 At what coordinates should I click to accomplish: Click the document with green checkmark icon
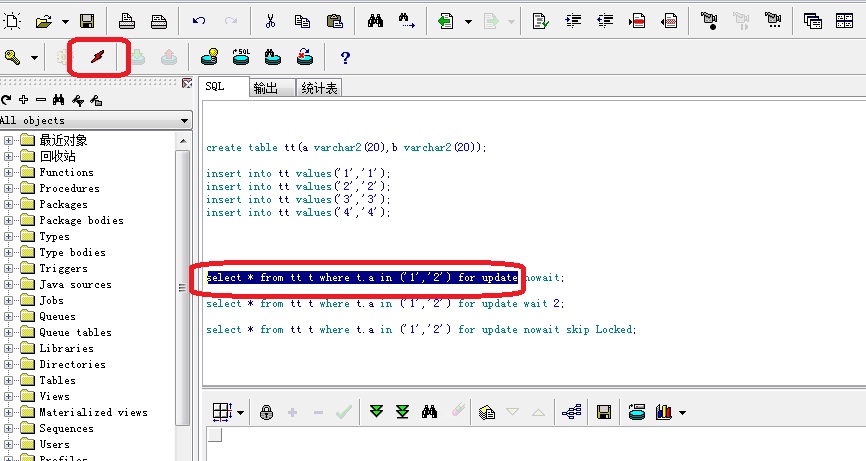541,21
